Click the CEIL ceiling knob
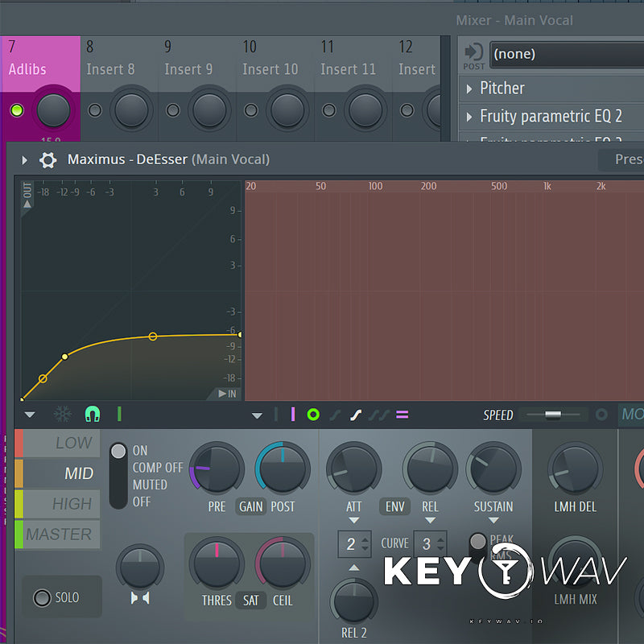The width and height of the screenshot is (644, 644). pos(283,564)
